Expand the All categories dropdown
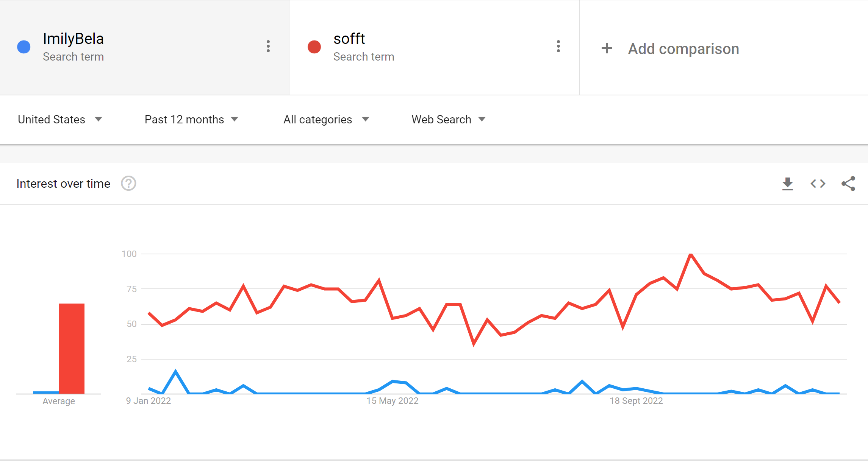This screenshot has height=461, width=868. [x=326, y=120]
